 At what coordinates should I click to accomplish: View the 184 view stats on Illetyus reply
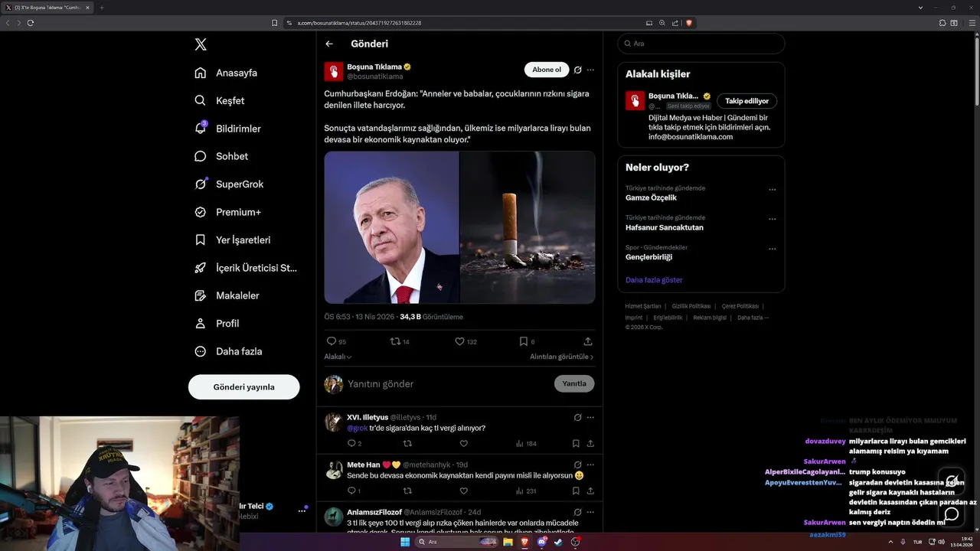(526, 444)
